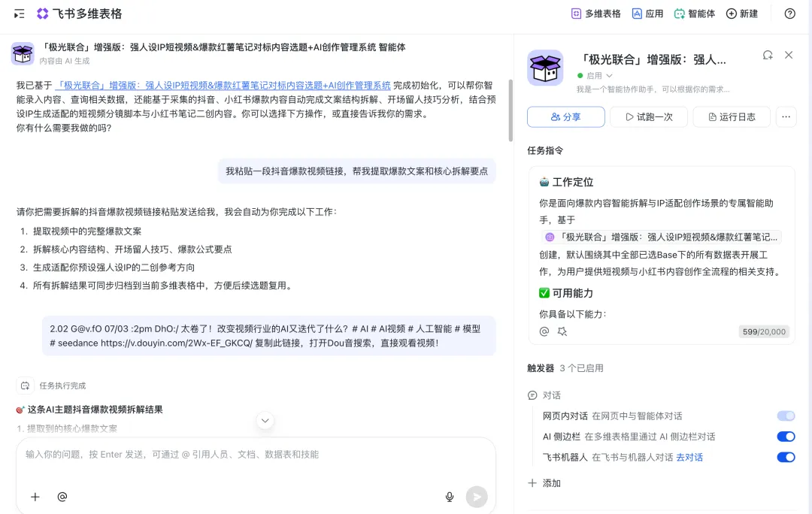The width and height of the screenshot is (812, 514).
Task: Click the pasted douyin link message bubble
Action: [268, 336]
